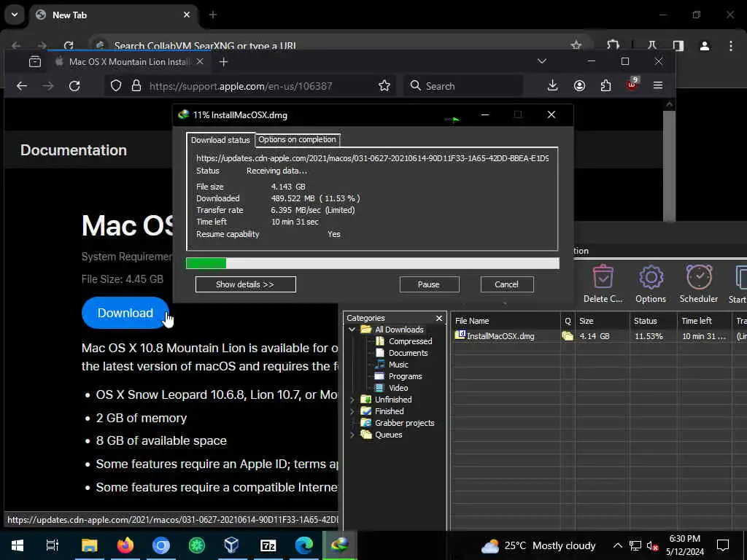
Task: Click Internet Download Manager taskbar icon
Action: click(x=339, y=545)
